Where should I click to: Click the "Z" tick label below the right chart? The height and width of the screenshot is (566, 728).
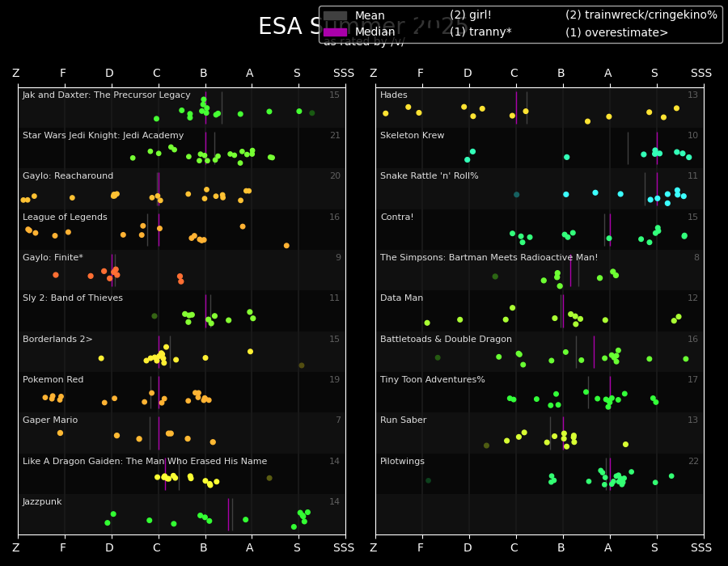tap(373, 547)
